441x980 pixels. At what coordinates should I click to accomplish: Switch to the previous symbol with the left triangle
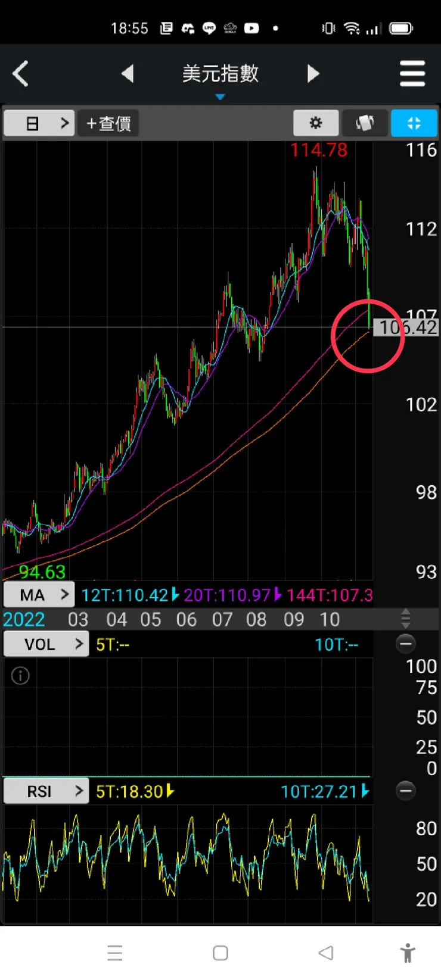(127, 74)
